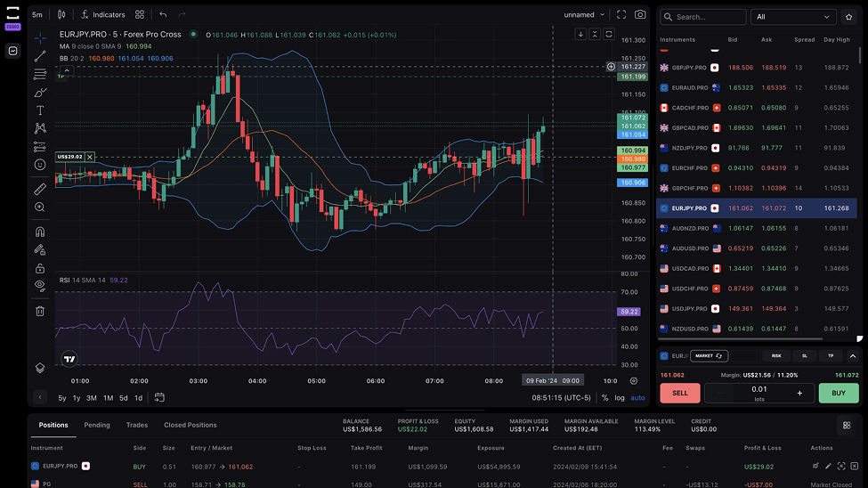
Task: Take a chart snapshot with camera icon
Action: point(640,15)
